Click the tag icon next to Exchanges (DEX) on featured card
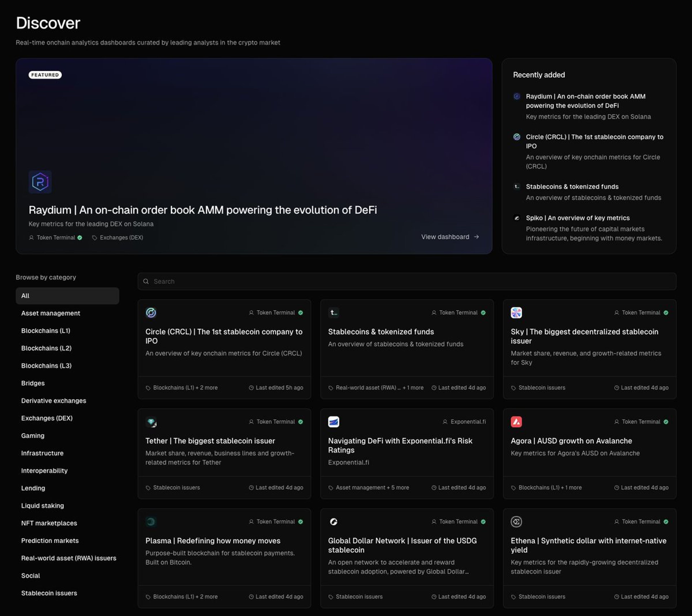Screen dimensions: 692x616 [x=94, y=238]
